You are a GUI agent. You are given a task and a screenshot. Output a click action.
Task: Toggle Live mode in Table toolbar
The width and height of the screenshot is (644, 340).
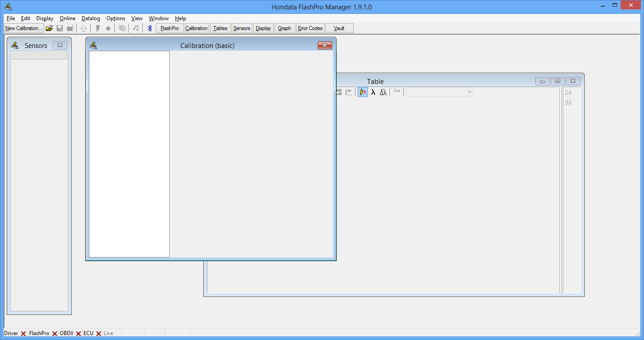[397, 91]
